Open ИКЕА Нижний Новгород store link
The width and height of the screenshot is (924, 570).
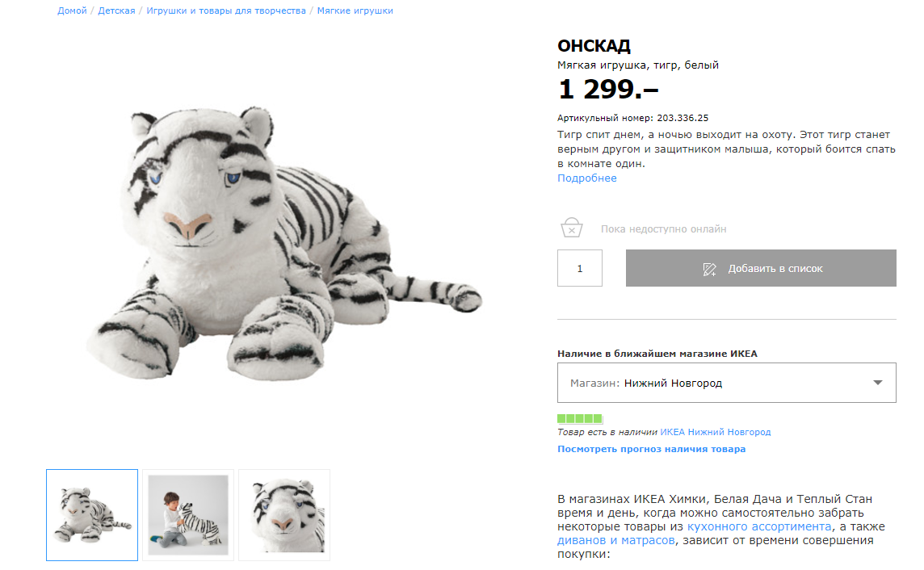tap(716, 432)
